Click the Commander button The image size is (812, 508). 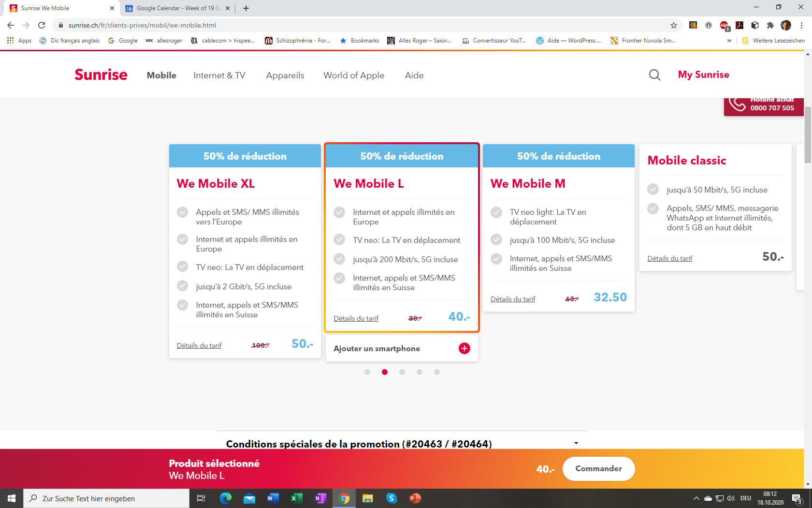click(598, 469)
